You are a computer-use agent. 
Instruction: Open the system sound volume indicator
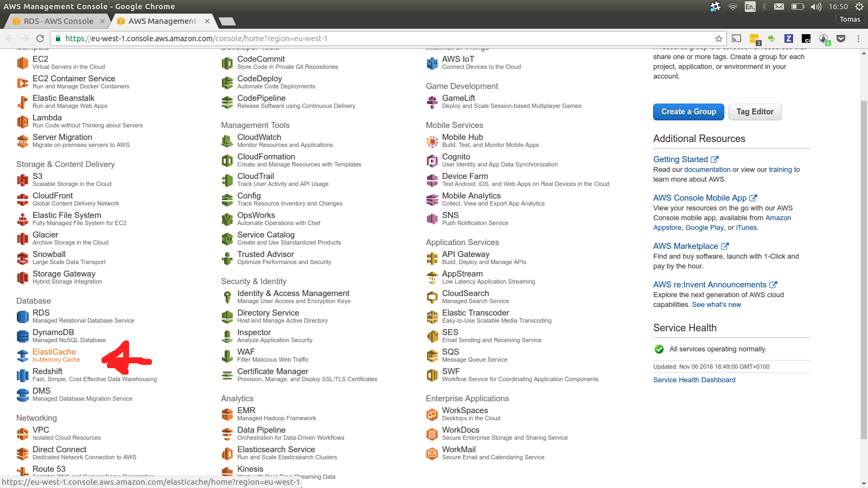[816, 7]
